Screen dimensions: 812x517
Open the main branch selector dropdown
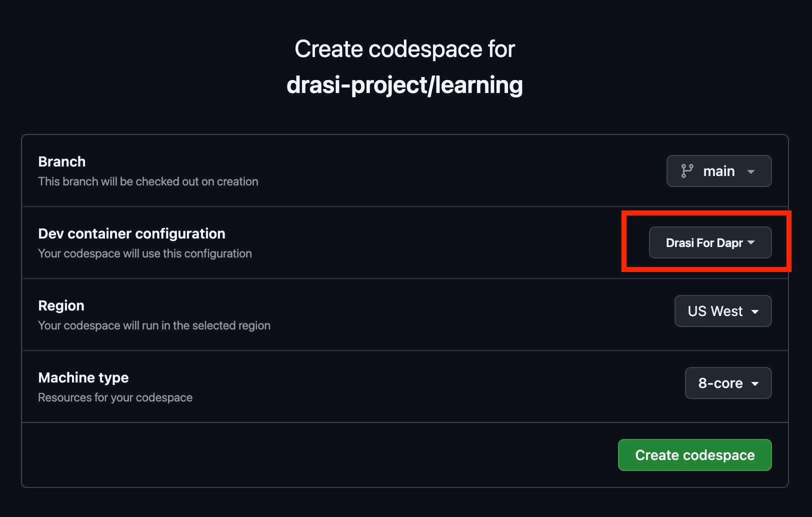(x=719, y=171)
